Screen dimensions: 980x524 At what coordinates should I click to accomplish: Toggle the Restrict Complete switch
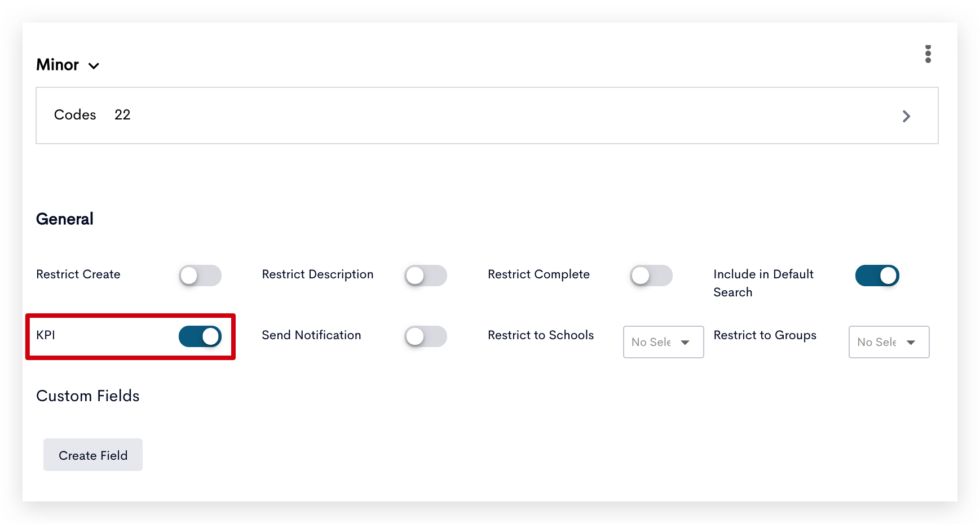click(x=651, y=276)
